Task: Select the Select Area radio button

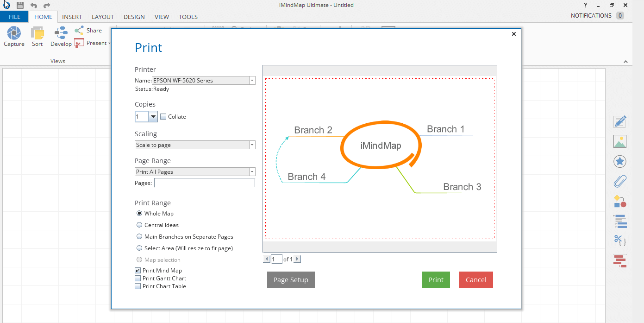Action: point(139,248)
